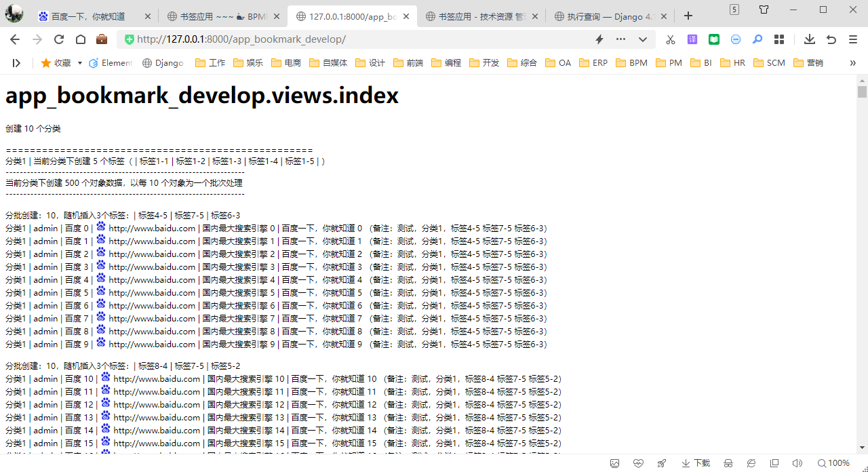This screenshot has width=868, height=472.
Task: Open the 工作 bookmark folder
Action: click(x=210, y=62)
